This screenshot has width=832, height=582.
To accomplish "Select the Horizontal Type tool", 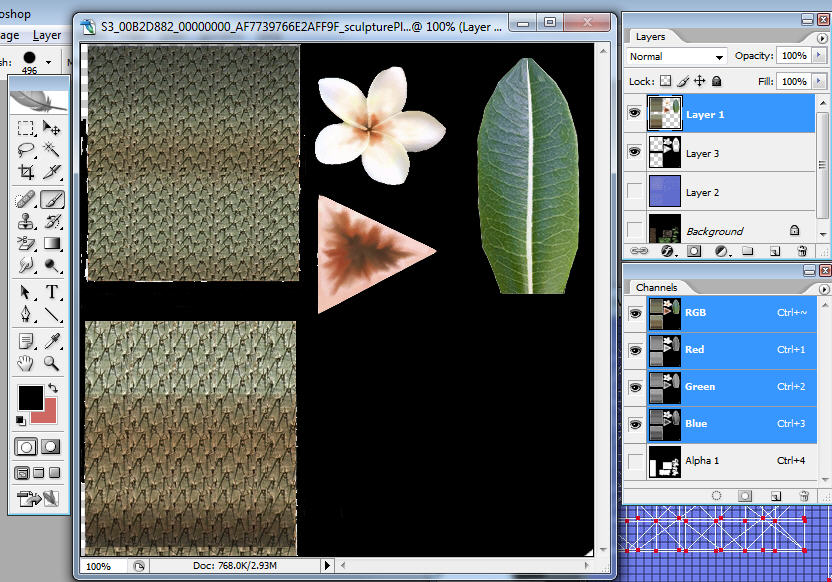I will [x=52, y=292].
